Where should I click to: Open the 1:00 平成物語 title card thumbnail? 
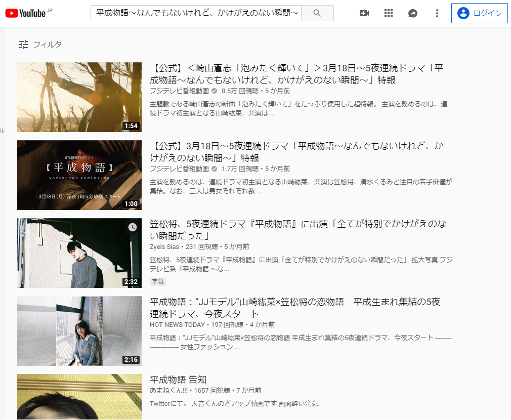[79, 175]
